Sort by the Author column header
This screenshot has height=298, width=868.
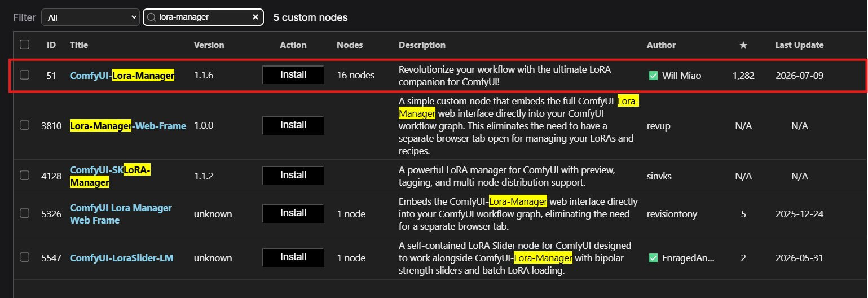(x=661, y=45)
